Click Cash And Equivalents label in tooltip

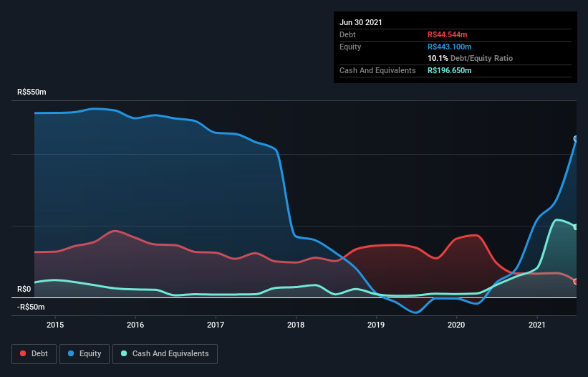click(x=377, y=70)
